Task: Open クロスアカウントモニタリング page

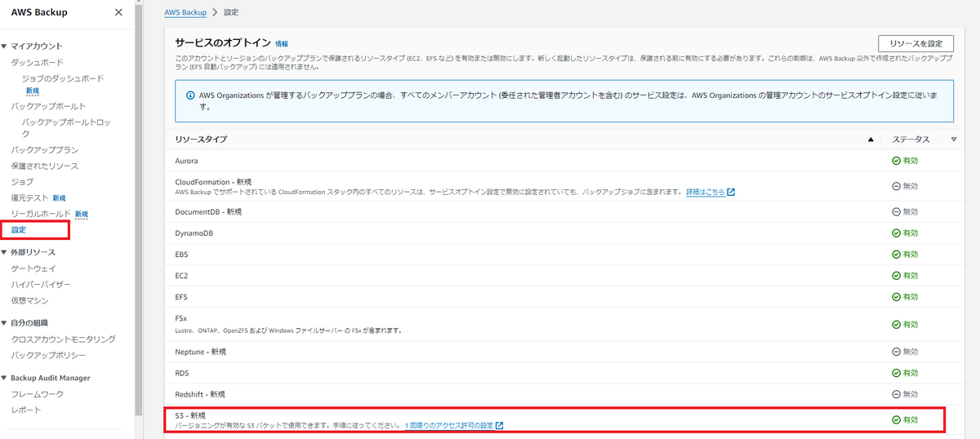Action: [63, 339]
